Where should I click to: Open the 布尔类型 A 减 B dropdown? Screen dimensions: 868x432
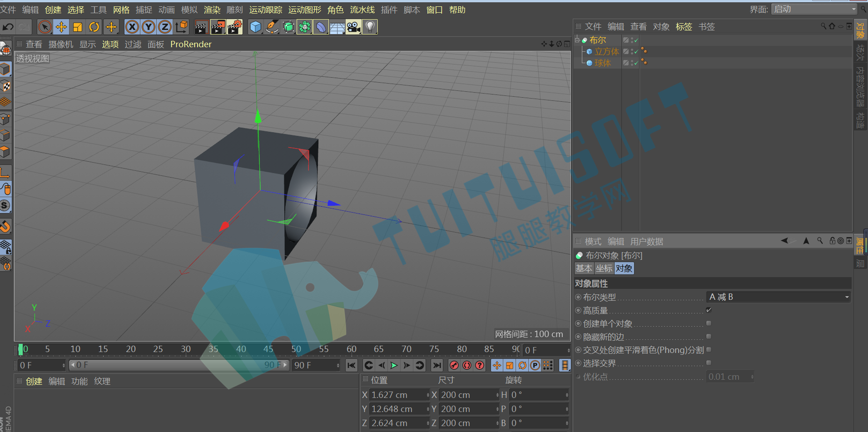[779, 297]
